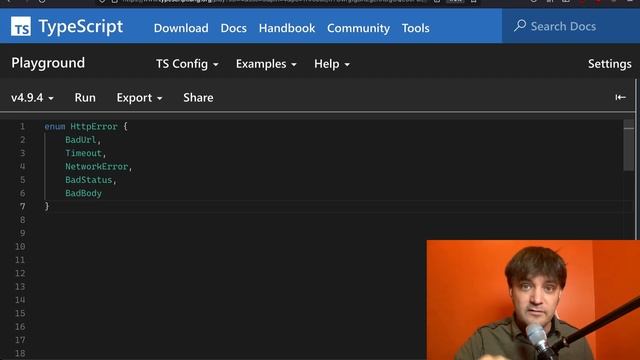This screenshot has height=360, width=640.
Task: Open the Community page
Action: [358, 28]
